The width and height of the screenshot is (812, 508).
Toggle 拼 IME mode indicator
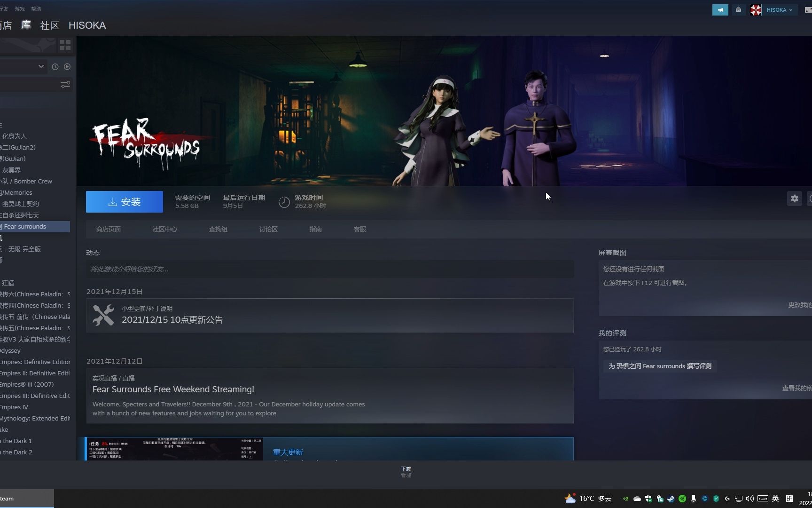789,499
